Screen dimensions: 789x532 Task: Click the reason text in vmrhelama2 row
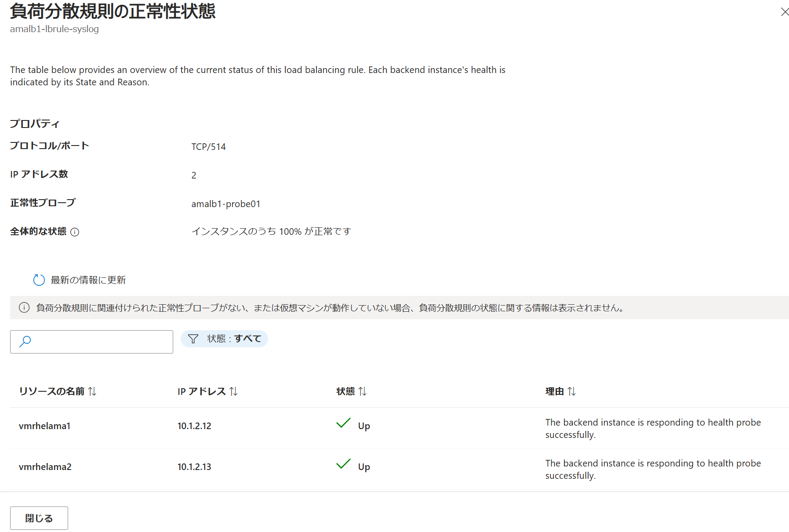tap(653, 470)
